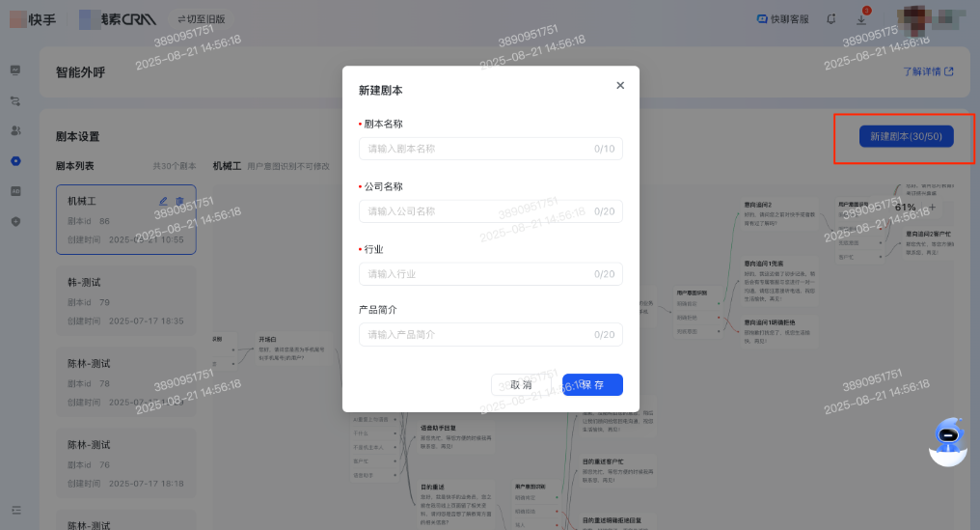Select 陈林-测试 script with id 76

point(126,463)
